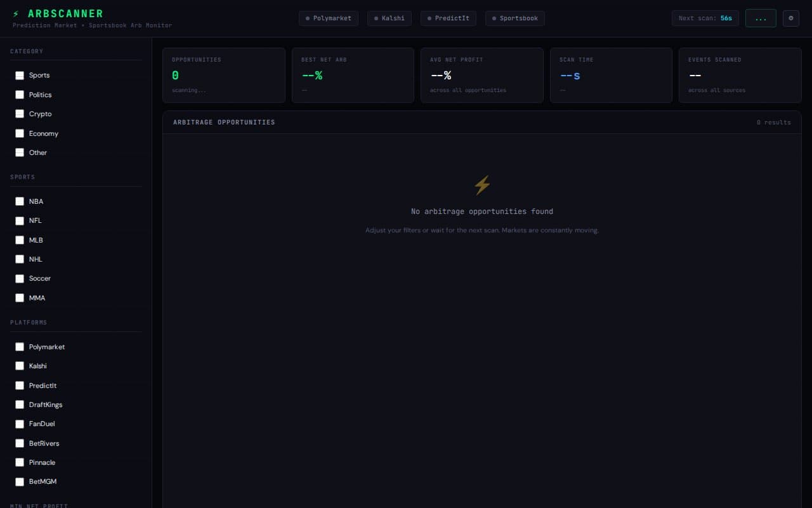Click the Kalshi pill in the top bar
This screenshot has height=508, width=812.
point(389,18)
